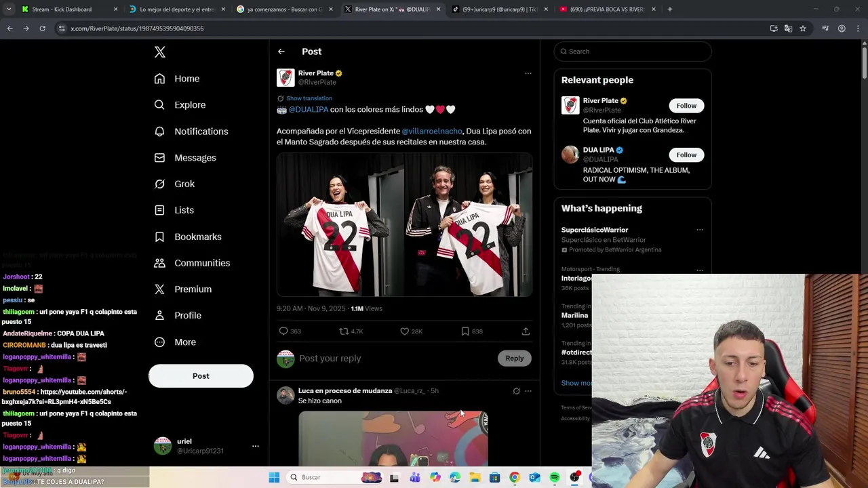Open the River Plate avatar on the post
The width and height of the screenshot is (868, 488).
[285, 78]
